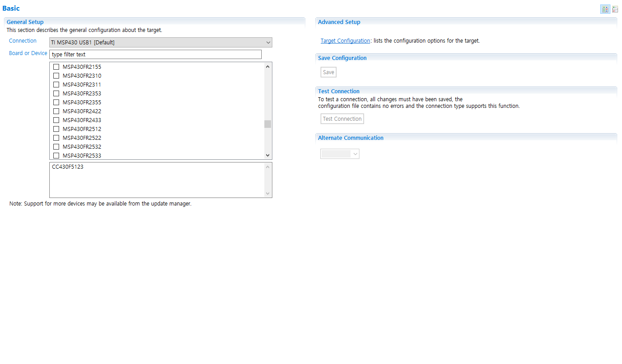
Task: Click the device list scroll up arrow
Action: pyautogui.click(x=267, y=67)
